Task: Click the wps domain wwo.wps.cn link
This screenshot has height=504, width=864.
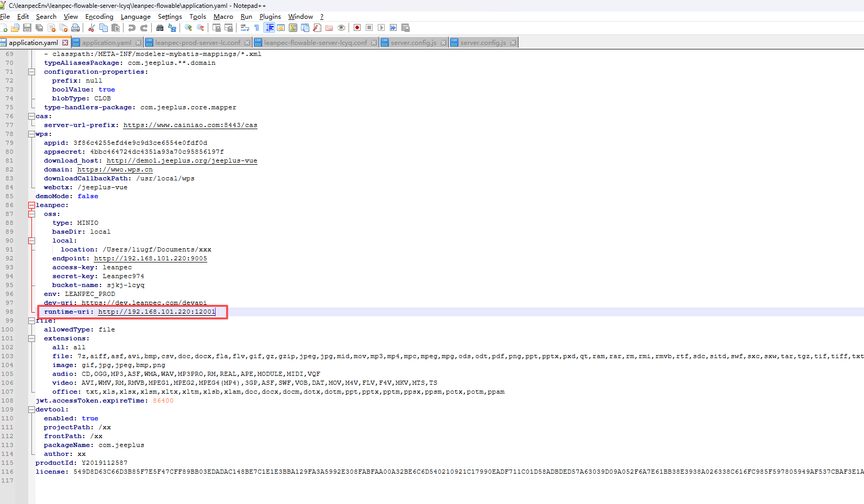Action: [115, 169]
